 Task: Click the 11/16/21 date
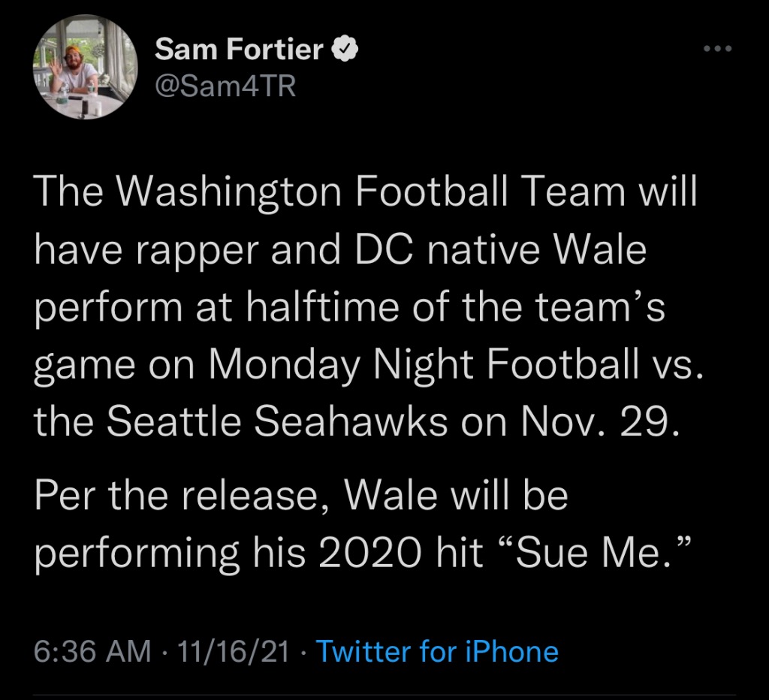tap(234, 651)
